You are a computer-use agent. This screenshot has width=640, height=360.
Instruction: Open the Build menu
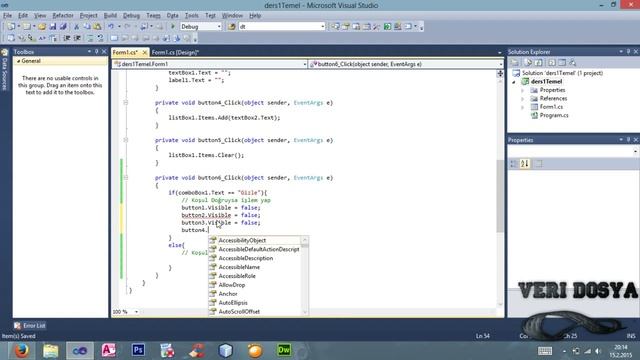pos(110,16)
